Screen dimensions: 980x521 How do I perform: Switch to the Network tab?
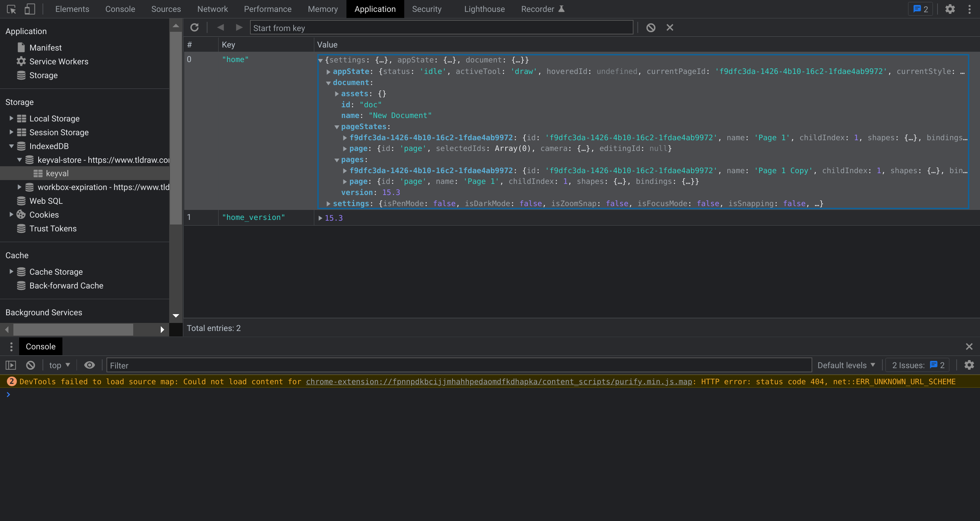point(212,9)
